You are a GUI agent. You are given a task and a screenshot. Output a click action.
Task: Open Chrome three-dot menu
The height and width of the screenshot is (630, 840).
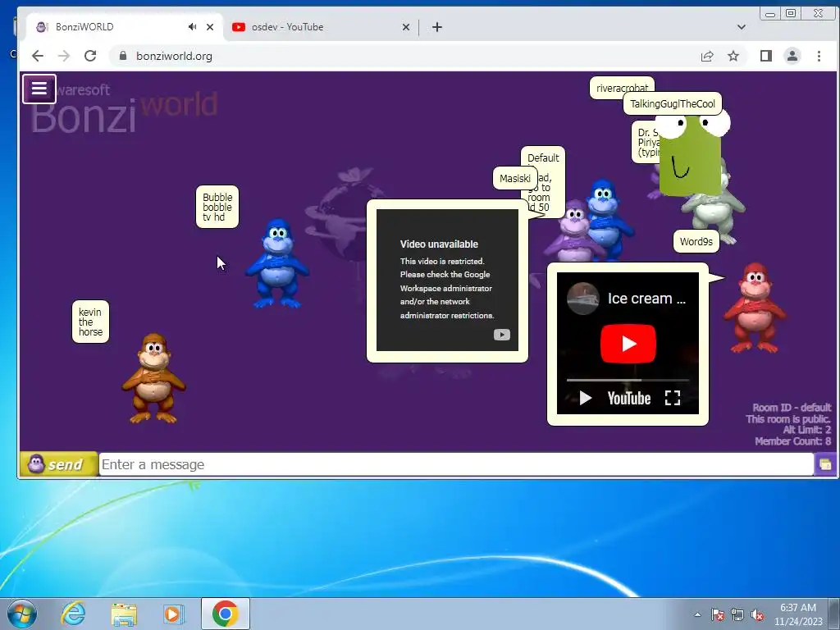(x=819, y=56)
